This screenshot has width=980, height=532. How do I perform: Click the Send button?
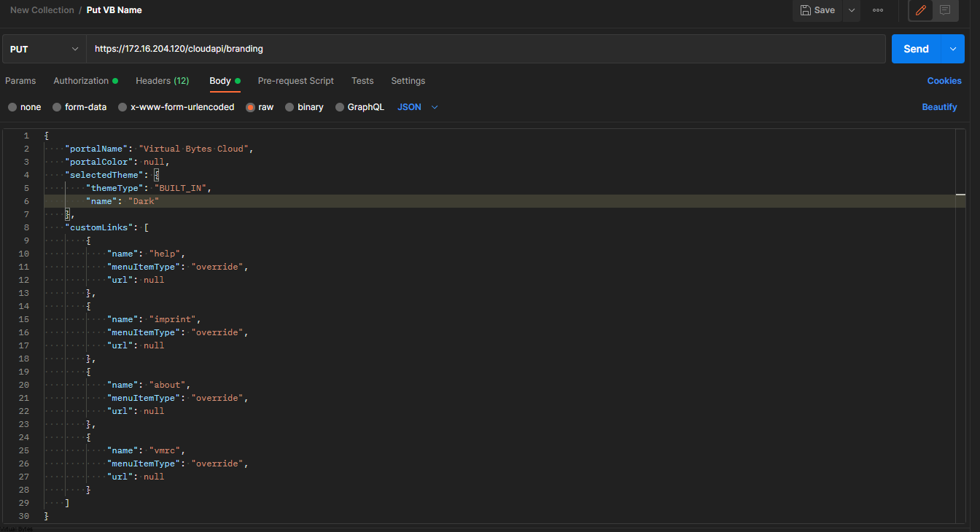[915, 48]
